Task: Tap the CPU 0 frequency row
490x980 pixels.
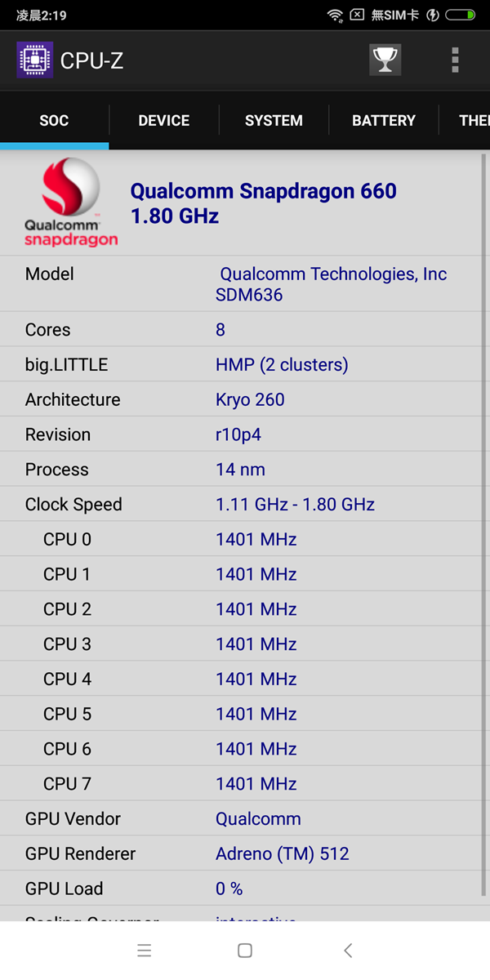Action: click(x=245, y=539)
